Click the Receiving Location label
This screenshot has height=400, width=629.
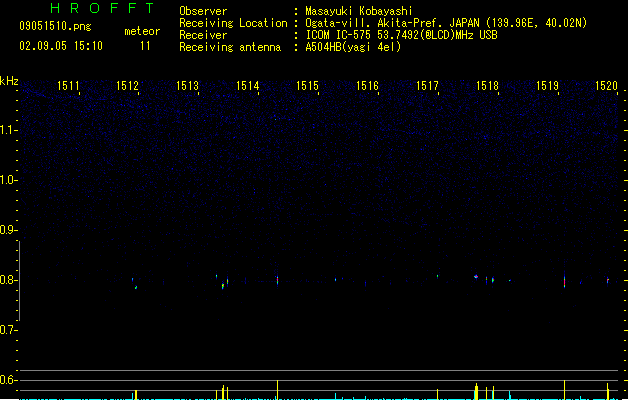(x=233, y=23)
